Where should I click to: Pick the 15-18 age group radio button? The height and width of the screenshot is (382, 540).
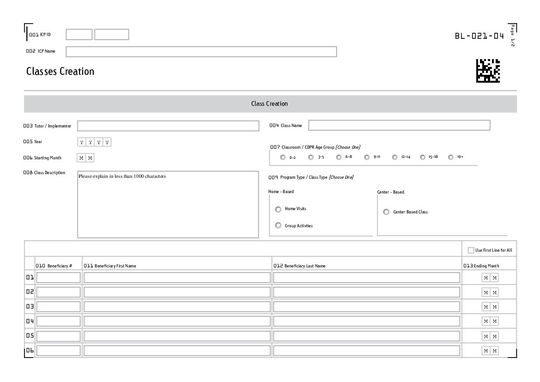pyautogui.click(x=423, y=157)
